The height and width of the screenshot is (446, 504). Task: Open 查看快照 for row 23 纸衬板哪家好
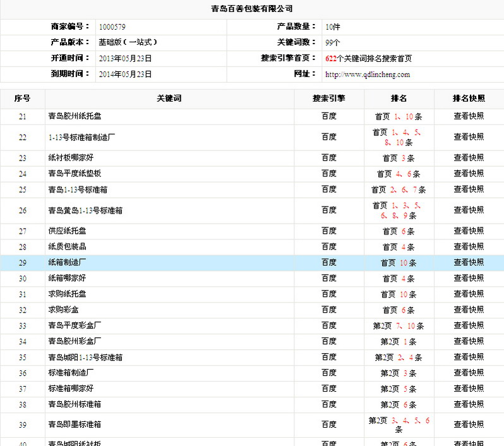click(x=469, y=157)
